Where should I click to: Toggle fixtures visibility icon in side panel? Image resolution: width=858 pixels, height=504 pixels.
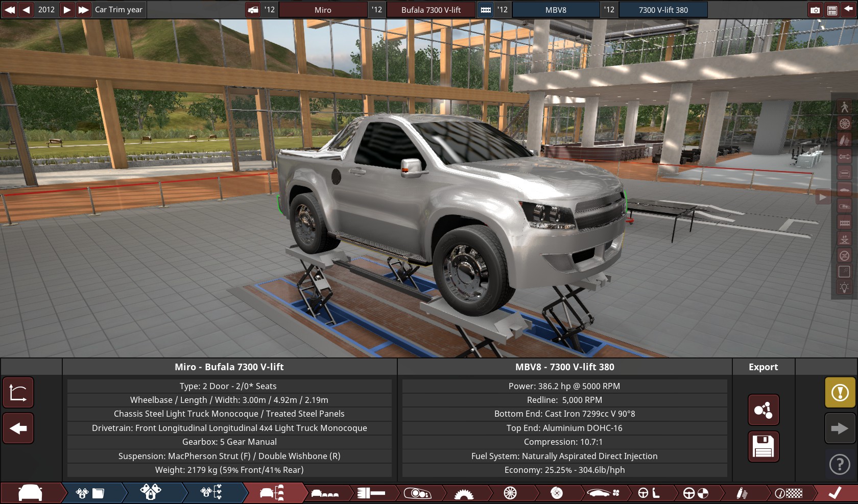[844, 206]
